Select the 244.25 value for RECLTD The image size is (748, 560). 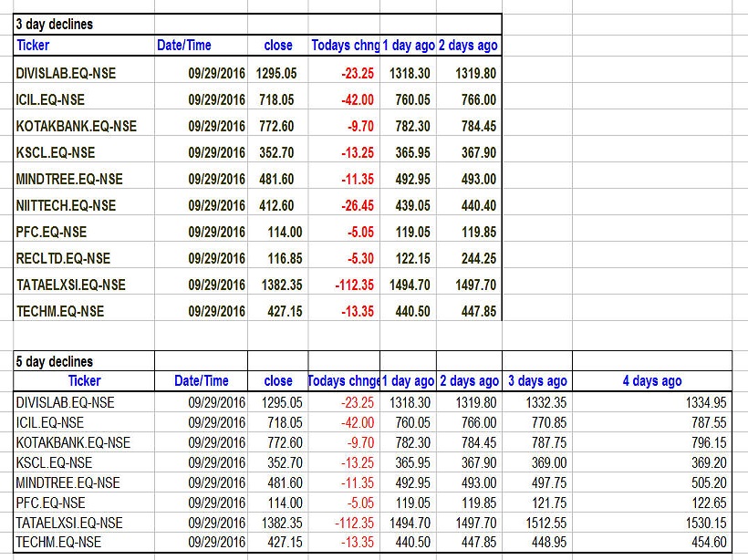tap(478, 258)
